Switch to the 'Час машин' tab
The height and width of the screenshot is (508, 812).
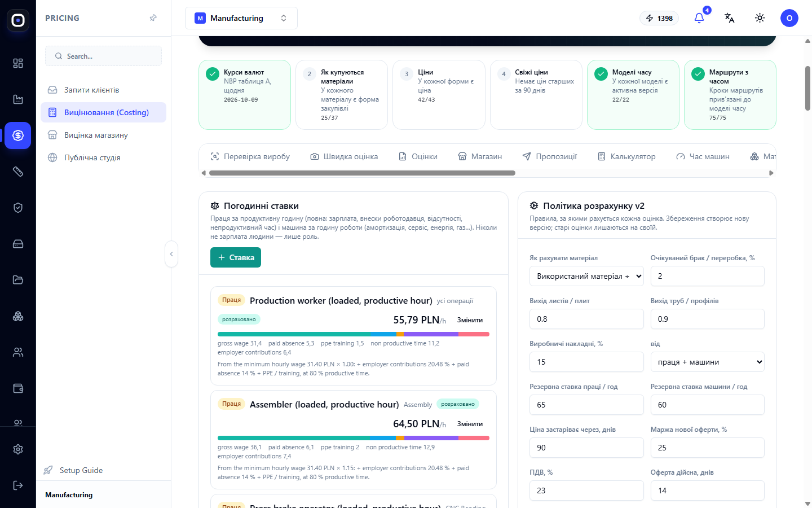click(x=703, y=156)
